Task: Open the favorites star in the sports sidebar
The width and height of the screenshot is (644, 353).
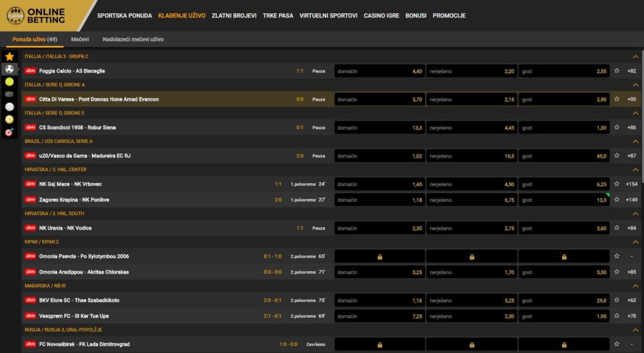Action: pyautogui.click(x=9, y=57)
